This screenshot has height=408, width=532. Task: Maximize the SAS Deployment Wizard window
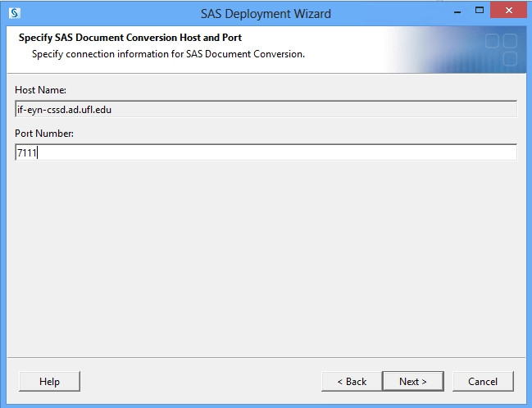point(479,11)
